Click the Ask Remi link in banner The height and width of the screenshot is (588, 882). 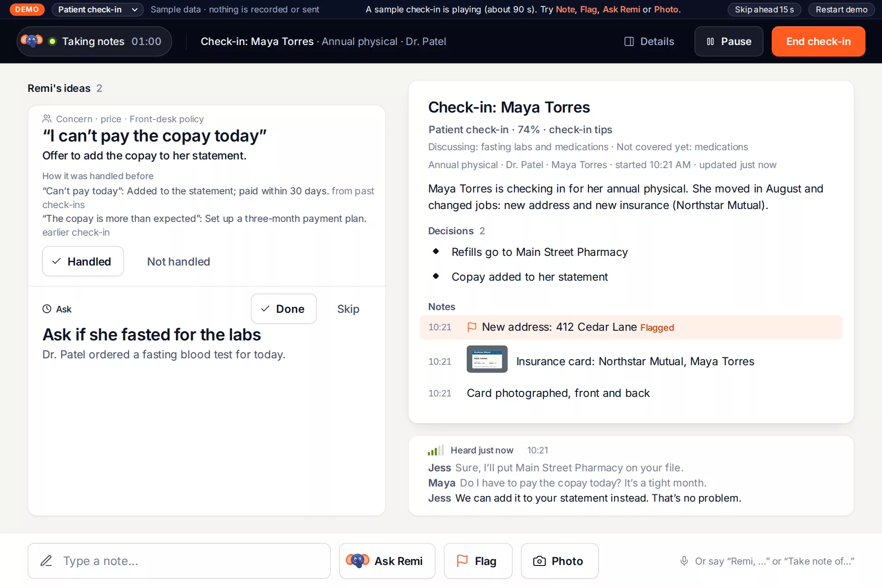[x=621, y=9]
